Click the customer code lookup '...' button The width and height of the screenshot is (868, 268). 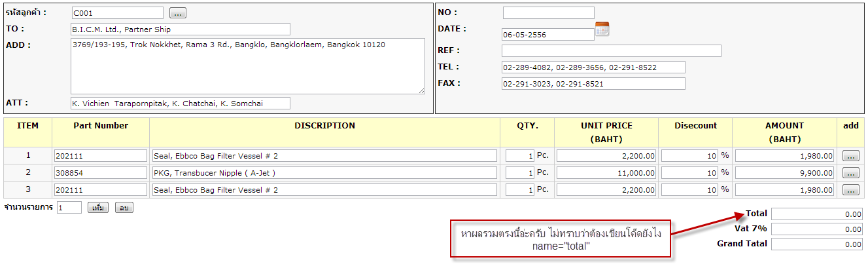click(177, 12)
